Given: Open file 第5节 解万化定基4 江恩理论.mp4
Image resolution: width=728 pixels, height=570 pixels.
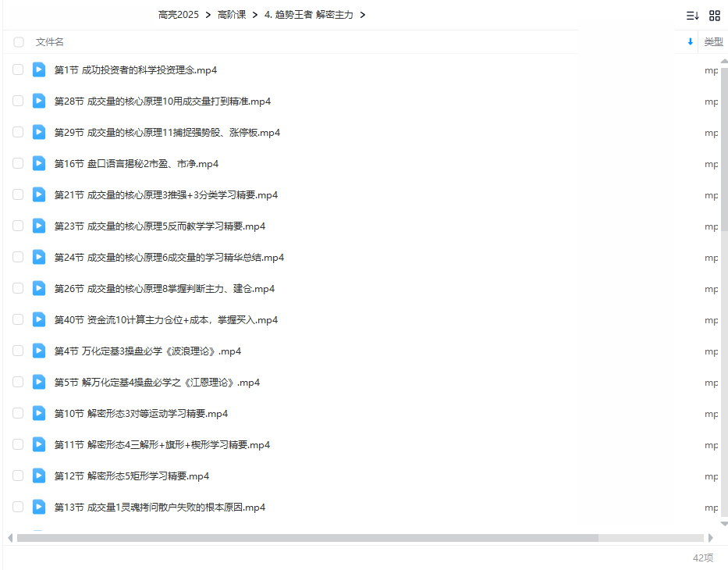Looking at the screenshot, I should [157, 383].
